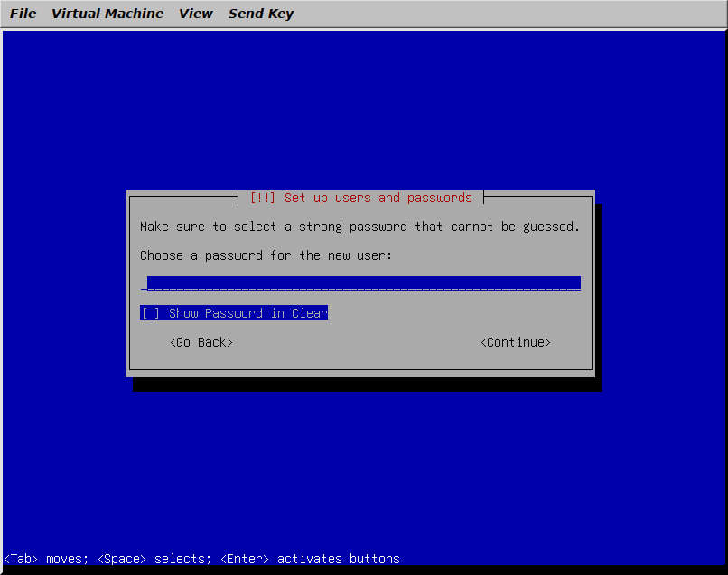This screenshot has width=728, height=575.
Task: Click 'Choose a password for the new user' label
Action: pyautogui.click(x=266, y=255)
